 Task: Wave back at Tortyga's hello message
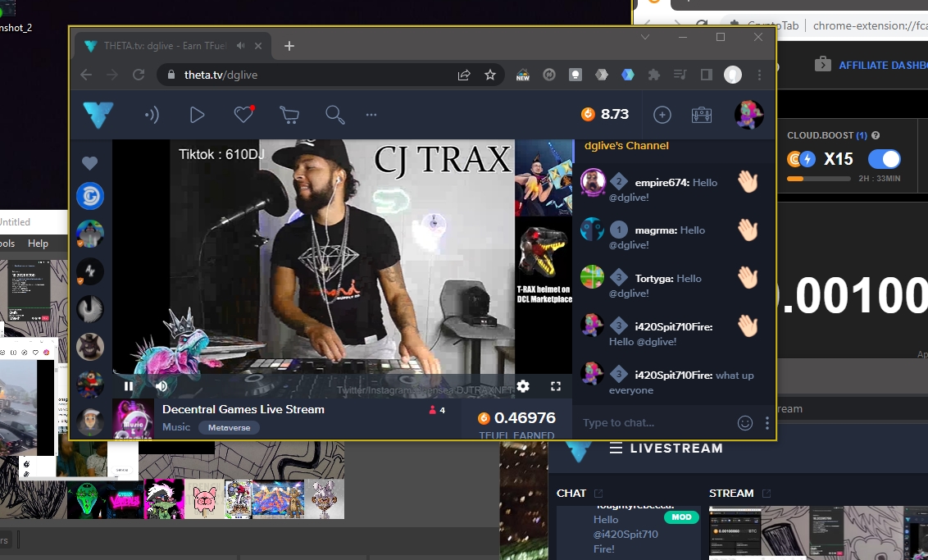coord(748,278)
